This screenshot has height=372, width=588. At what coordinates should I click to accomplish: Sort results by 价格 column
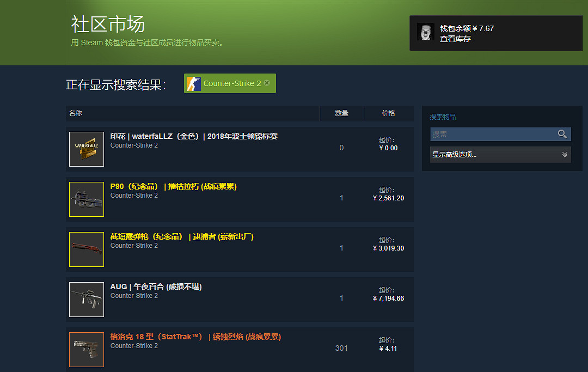pyautogui.click(x=388, y=113)
